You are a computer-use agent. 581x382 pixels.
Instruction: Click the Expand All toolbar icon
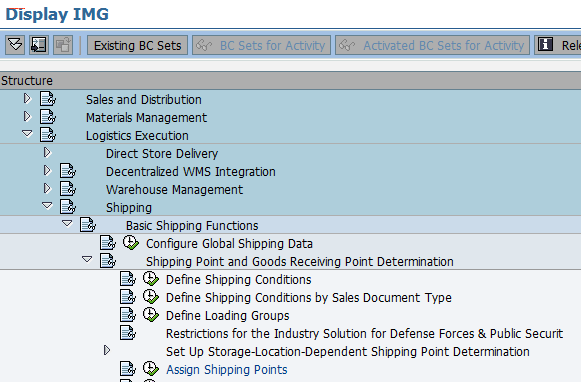pyautogui.click(x=15, y=45)
